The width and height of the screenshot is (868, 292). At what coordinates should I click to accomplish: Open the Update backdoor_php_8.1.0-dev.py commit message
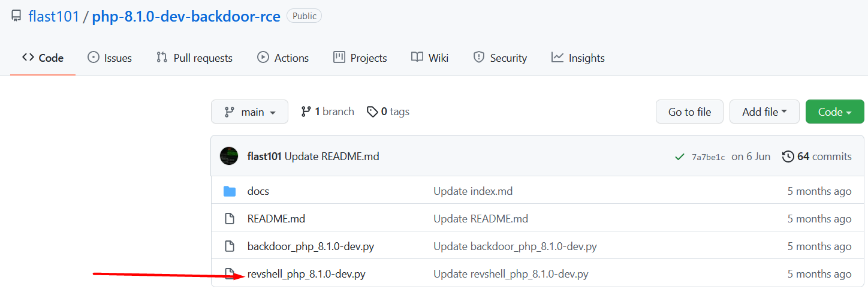tap(515, 246)
